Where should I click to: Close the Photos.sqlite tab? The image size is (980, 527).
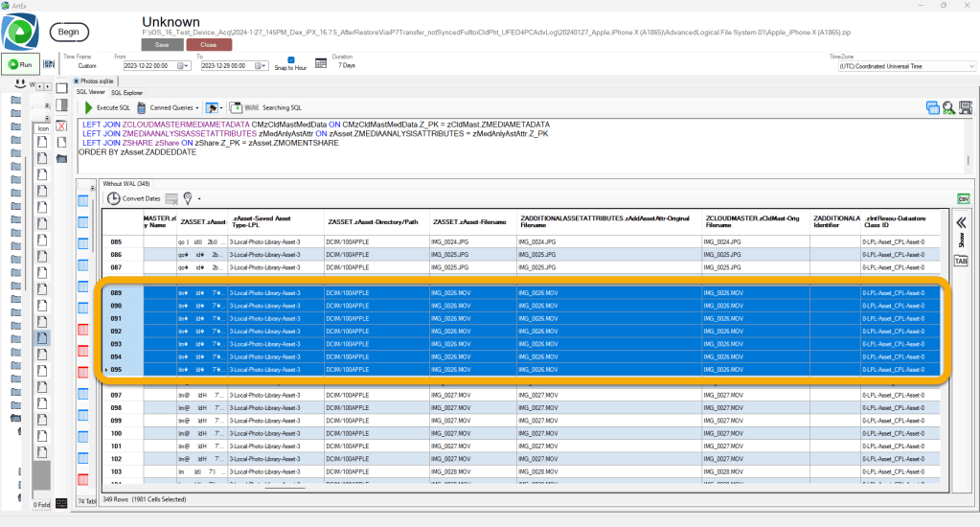pos(77,81)
